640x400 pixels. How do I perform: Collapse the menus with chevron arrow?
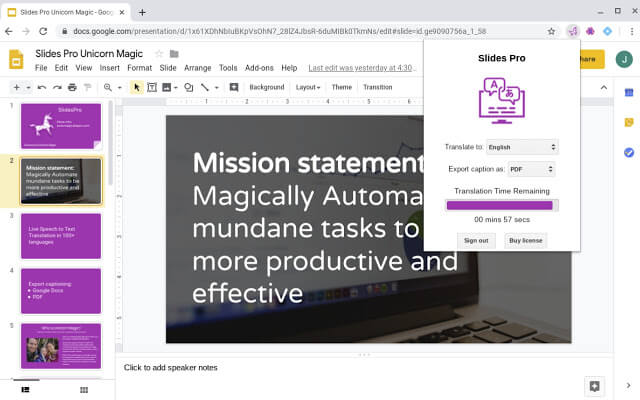[x=604, y=87]
